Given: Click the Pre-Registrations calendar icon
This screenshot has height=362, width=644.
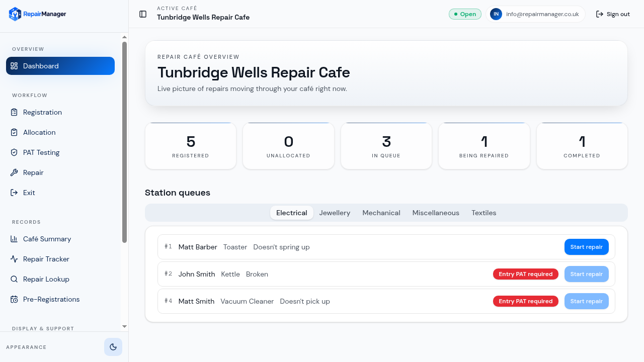Looking at the screenshot, I should point(14,299).
